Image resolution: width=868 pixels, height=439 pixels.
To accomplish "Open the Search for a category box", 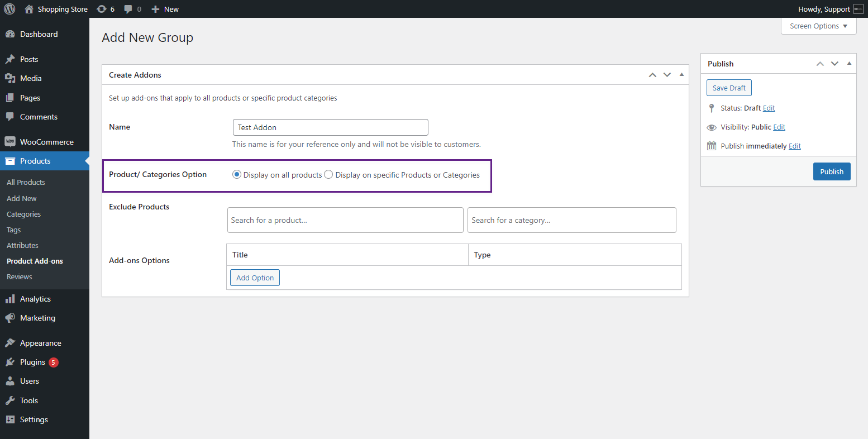I will pyautogui.click(x=572, y=220).
